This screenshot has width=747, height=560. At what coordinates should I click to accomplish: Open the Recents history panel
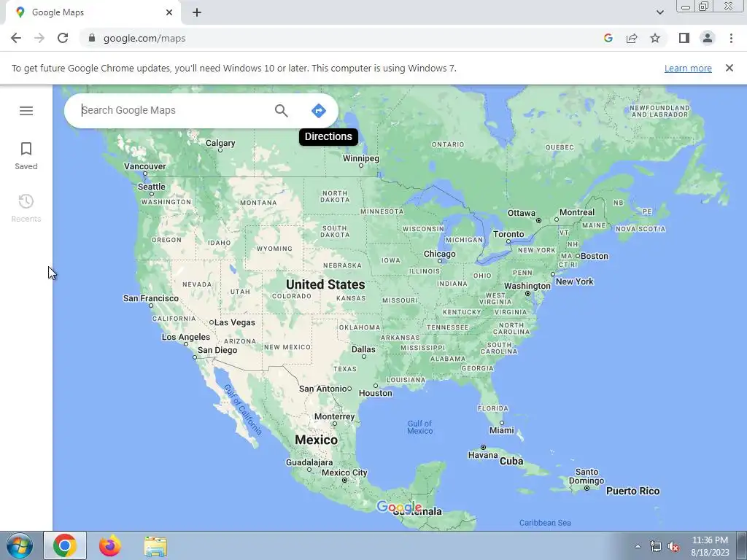click(x=26, y=208)
